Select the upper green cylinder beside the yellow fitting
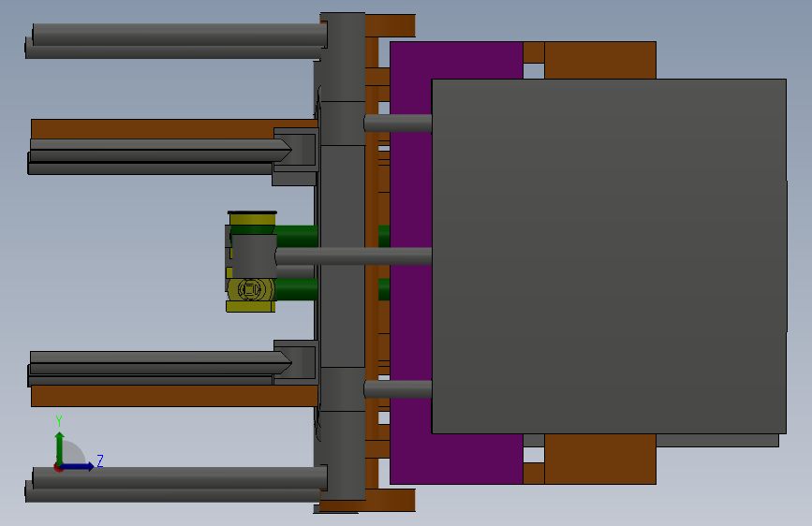Viewport: 812px width, 526px height. coord(296,236)
